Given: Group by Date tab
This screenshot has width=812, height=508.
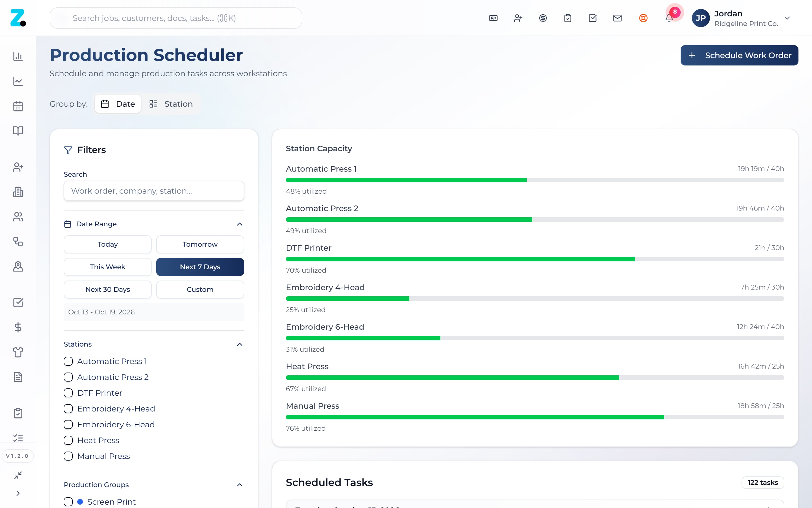Looking at the screenshot, I should 118,104.
